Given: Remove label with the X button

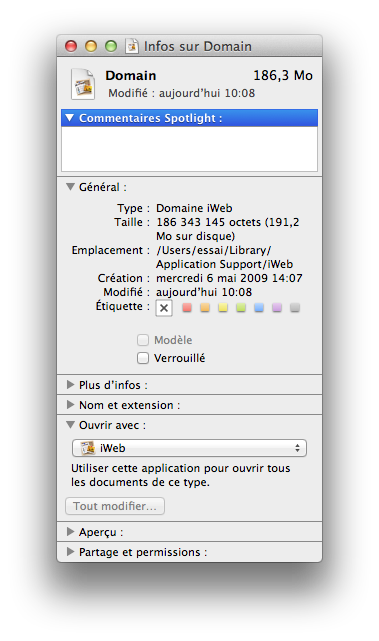Looking at the screenshot, I should tap(164, 308).
